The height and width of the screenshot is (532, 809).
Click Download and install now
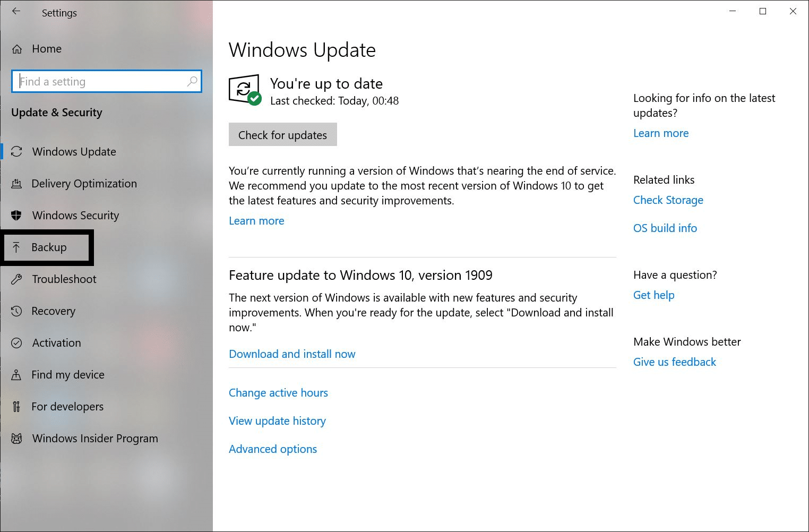click(292, 354)
